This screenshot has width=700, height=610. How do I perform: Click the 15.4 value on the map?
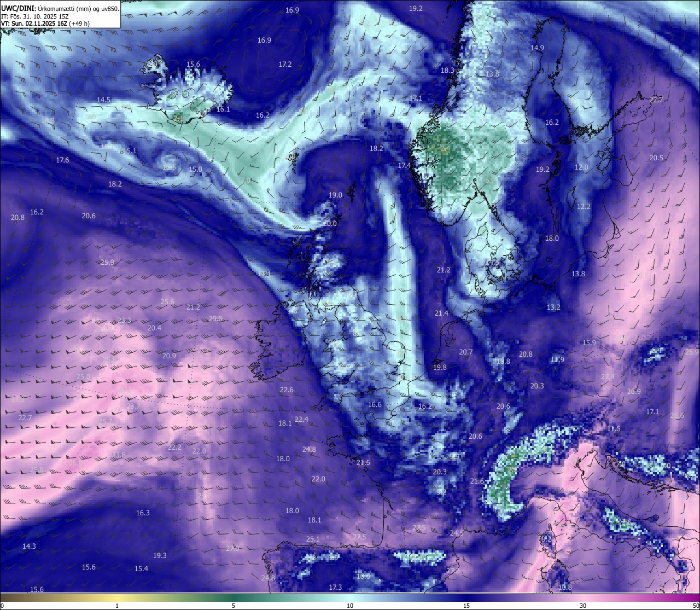[x=141, y=568]
